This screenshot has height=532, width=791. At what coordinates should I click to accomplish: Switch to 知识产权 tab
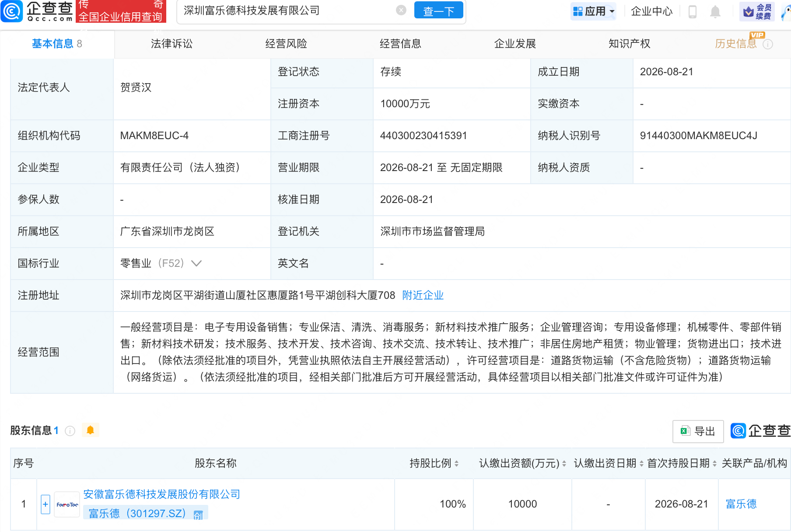(629, 44)
